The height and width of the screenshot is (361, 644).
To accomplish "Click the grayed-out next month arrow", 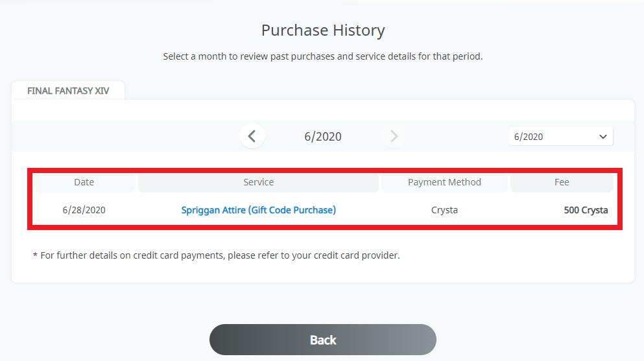I will pos(394,136).
